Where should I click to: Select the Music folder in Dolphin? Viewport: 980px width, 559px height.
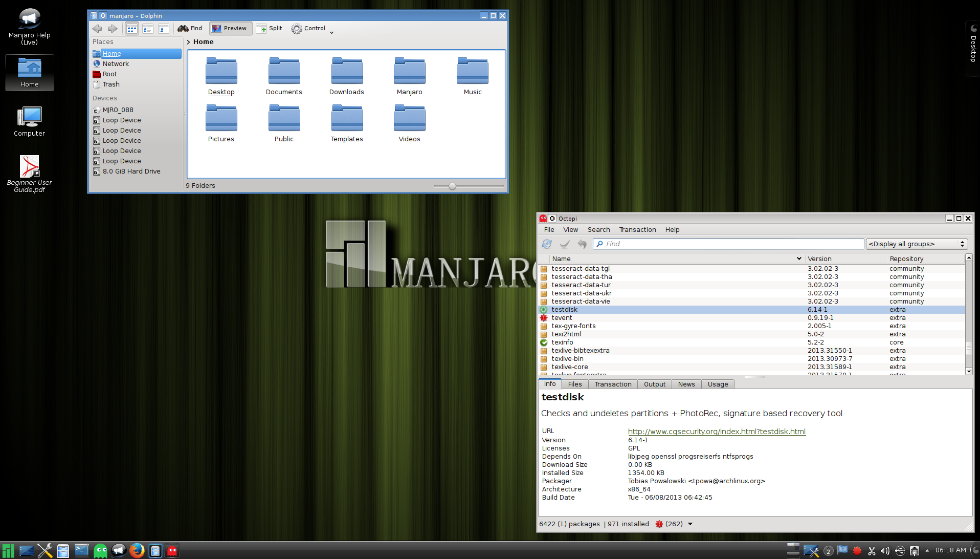pyautogui.click(x=473, y=76)
